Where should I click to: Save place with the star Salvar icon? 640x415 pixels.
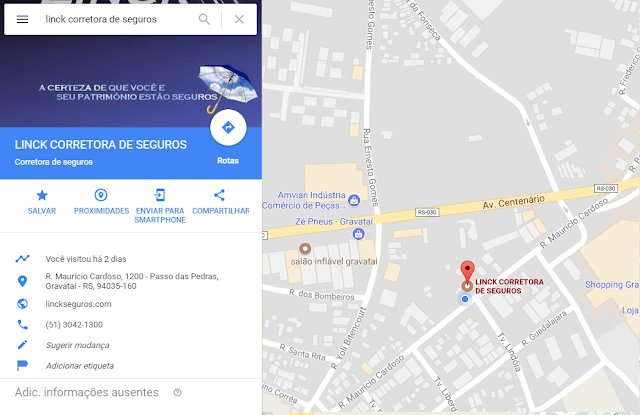tap(42, 202)
